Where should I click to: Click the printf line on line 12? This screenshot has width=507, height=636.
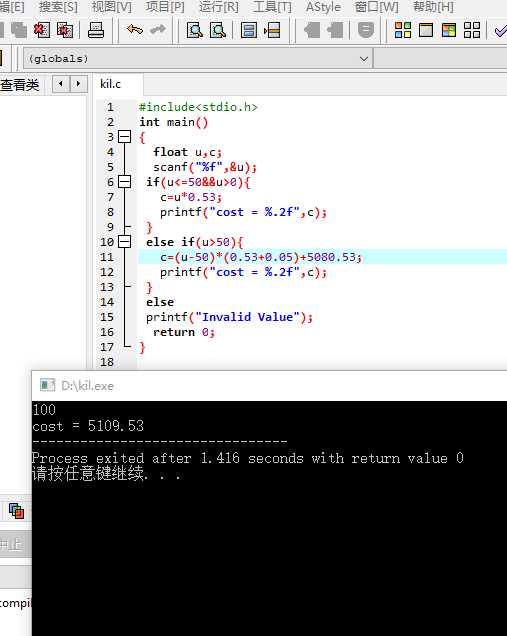[x=243, y=272]
